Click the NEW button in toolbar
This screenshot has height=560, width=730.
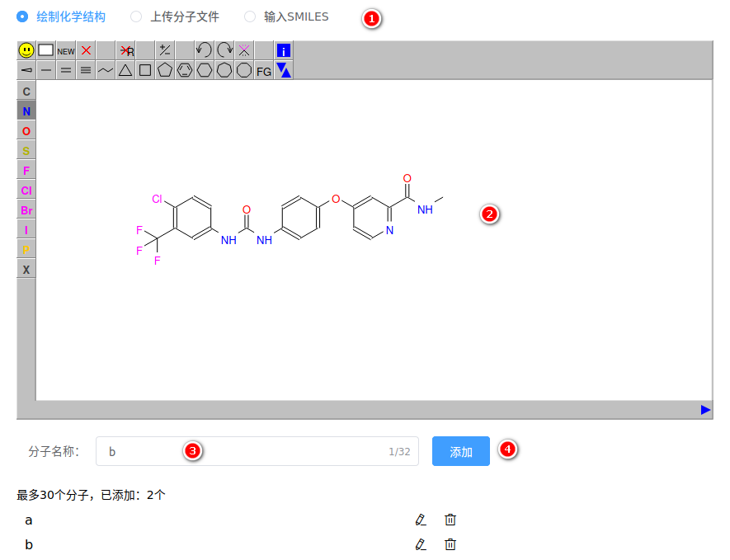pyautogui.click(x=66, y=50)
